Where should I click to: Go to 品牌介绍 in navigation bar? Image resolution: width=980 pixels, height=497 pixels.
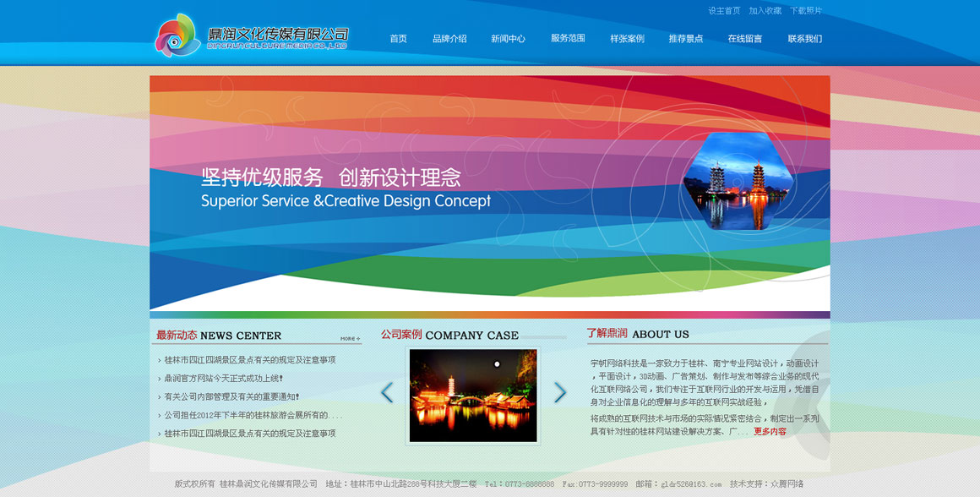tap(449, 39)
